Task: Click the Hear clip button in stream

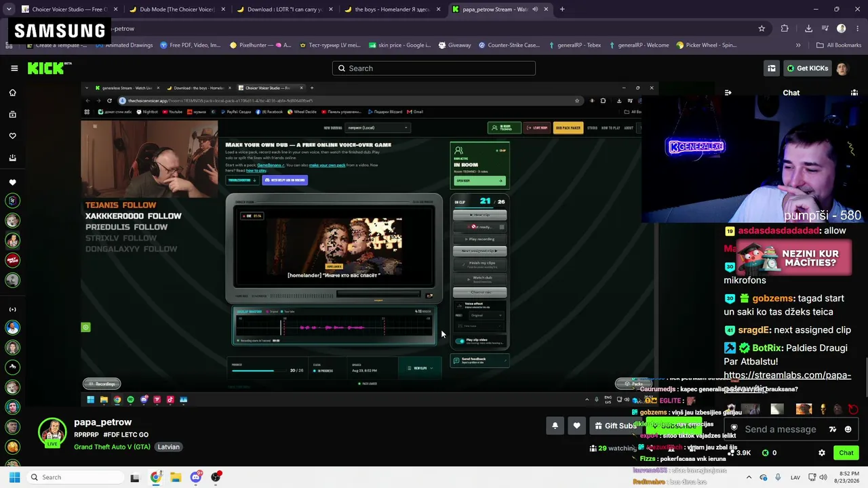Action: tap(479, 215)
